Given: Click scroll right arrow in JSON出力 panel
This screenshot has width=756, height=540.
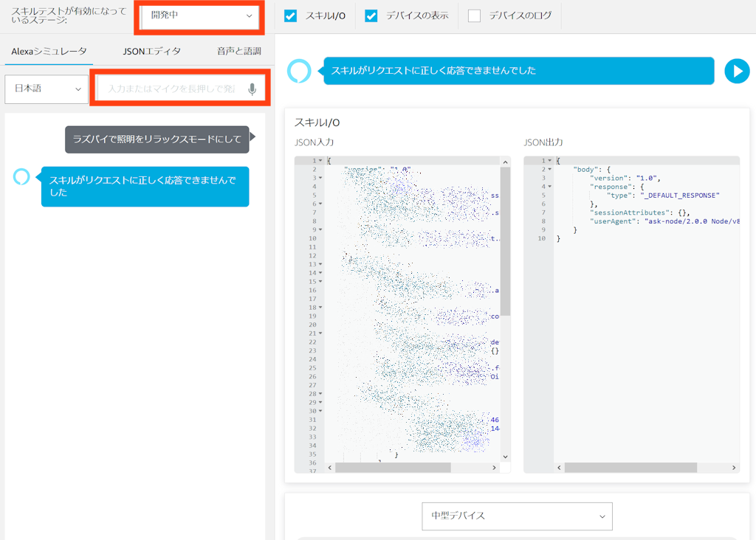Looking at the screenshot, I should 734,468.
